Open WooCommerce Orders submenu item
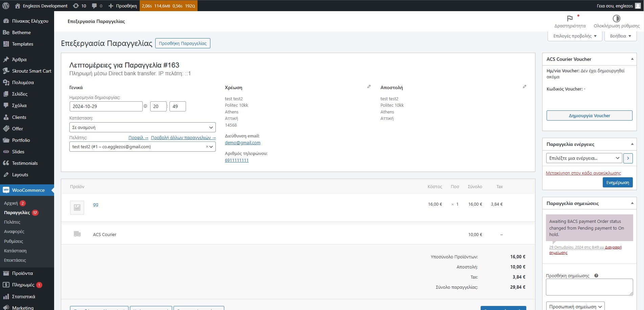 [x=17, y=213]
